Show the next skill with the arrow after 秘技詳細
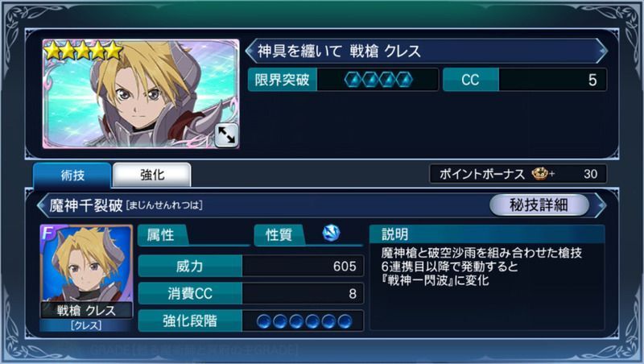Screen dimensions: 644x364 point(601,205)
